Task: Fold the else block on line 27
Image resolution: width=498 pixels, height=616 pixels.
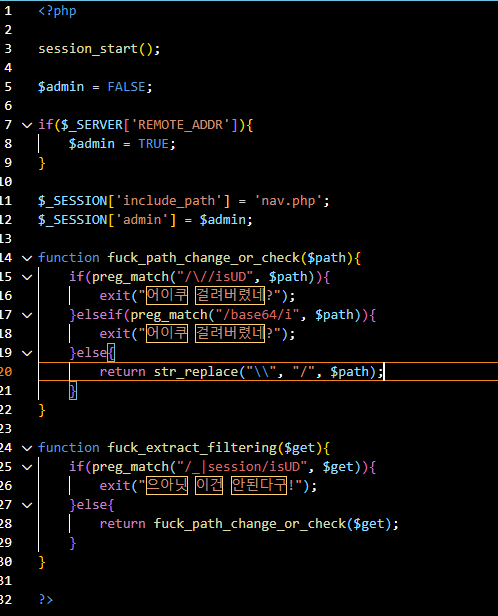Action: tap(27, 505)
